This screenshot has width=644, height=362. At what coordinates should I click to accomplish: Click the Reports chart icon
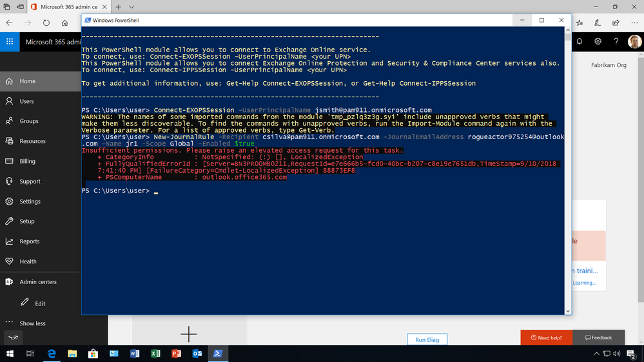coord(9,241)
